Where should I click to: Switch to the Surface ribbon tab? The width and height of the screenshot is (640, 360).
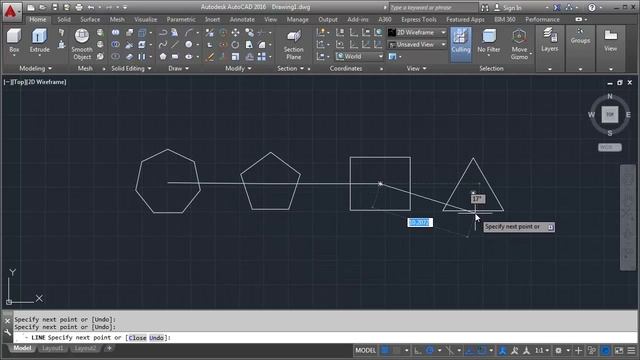click(x=90, y=19)
